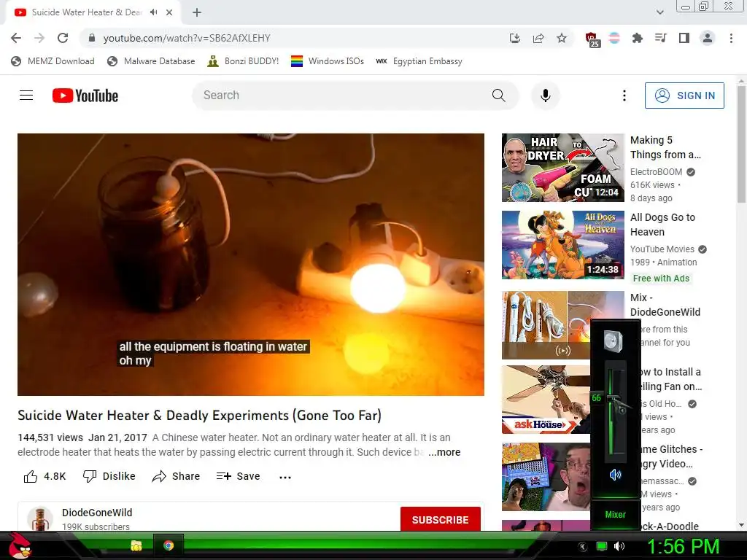The width and height of the screenshot is (747, 560).
Task: Open the Mix - DiodeGoneWild playlist title
Action: point(665,305)
